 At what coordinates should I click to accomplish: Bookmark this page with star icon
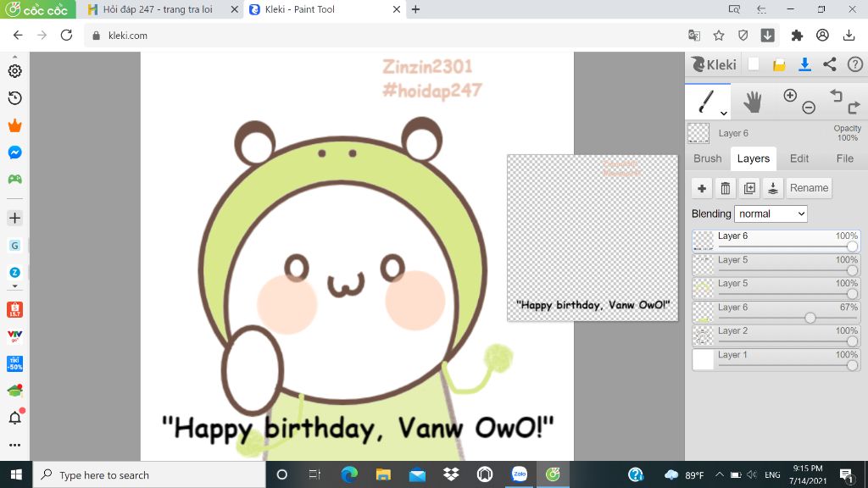[x=719, y=36]
